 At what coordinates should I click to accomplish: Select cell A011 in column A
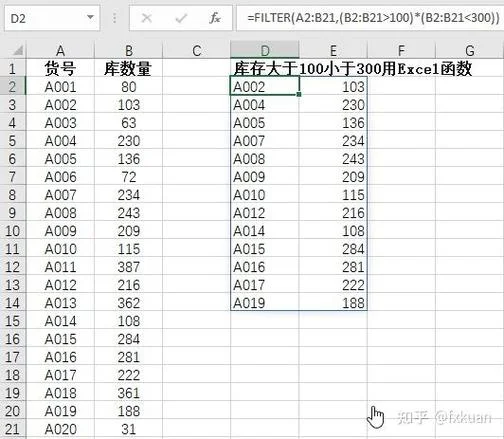(60, 267)
